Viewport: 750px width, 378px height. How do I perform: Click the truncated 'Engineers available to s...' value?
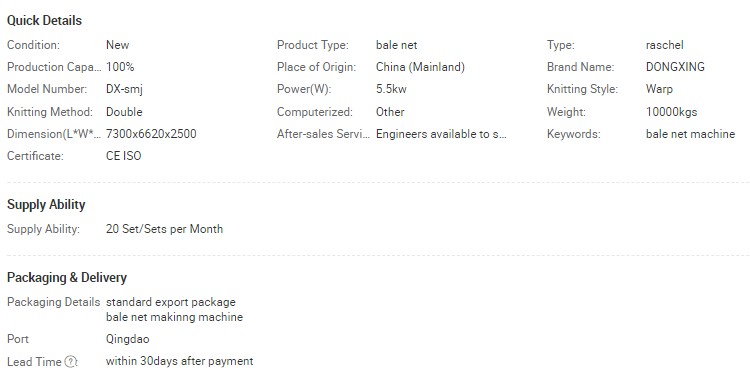coord(441,134)
